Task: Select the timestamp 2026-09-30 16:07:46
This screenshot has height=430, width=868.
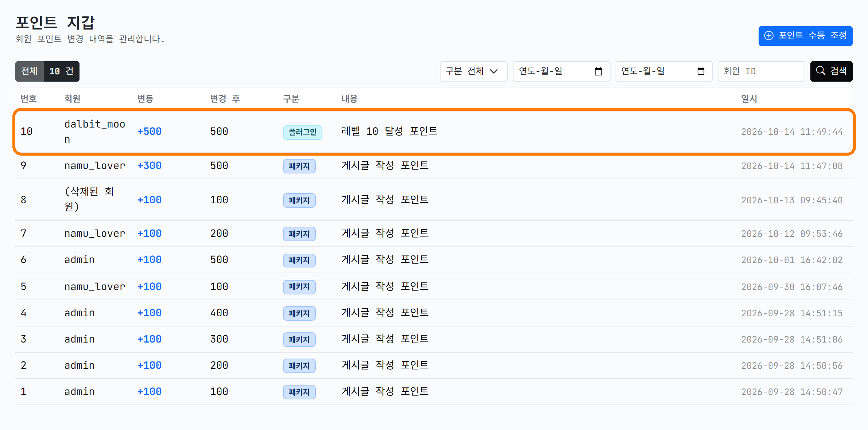Action: click(x=792, y=287)
